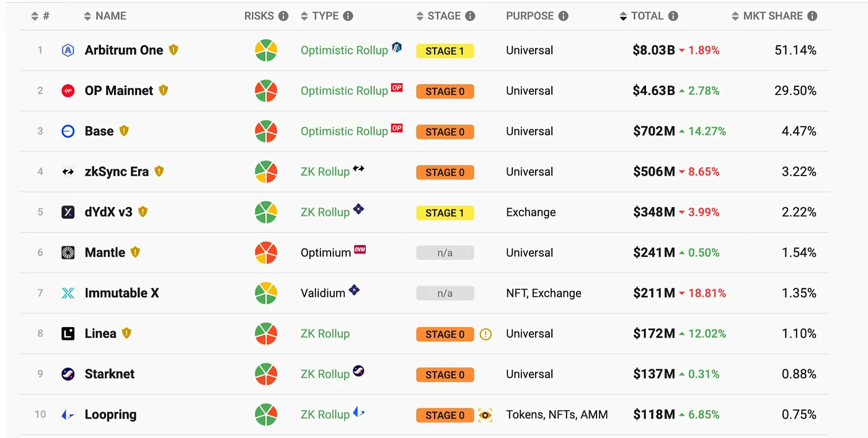Viewport: 868px width, 438px height.
Task: Click the dYdX v3 STAGE 1 badge
Action: [445, 213]
